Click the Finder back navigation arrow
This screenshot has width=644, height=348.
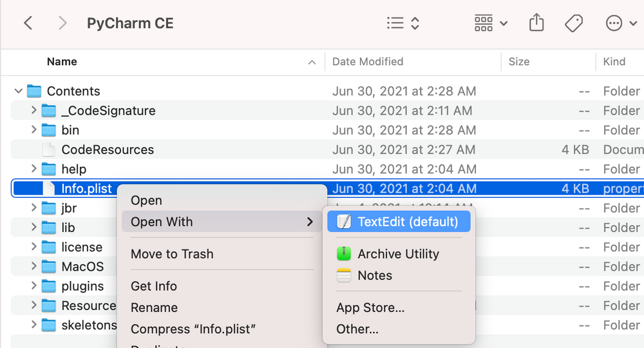28,23
